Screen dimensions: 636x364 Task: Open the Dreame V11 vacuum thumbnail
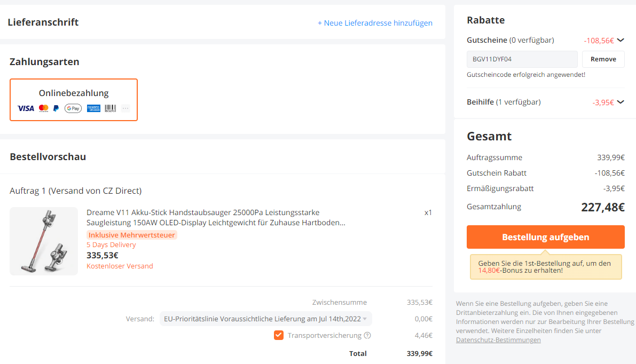click(x=44, y=241)
